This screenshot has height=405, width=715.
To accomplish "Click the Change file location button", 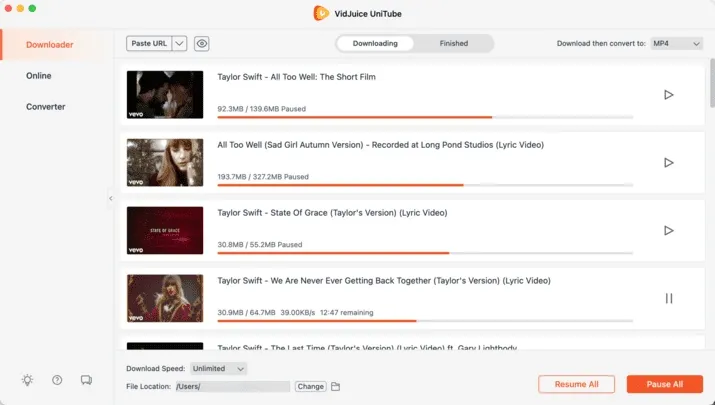I will pyautogui.click(x=311, y=386).
